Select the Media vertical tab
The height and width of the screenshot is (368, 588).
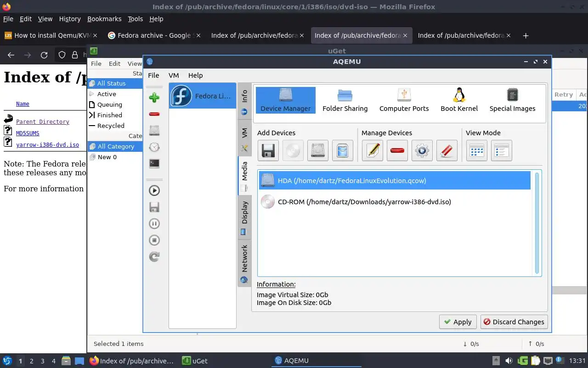pos(244,176)
